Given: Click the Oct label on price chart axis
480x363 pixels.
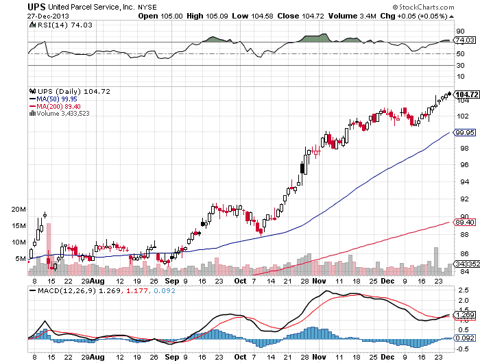Looking at the screenshot, I should [x=240, y=281].
